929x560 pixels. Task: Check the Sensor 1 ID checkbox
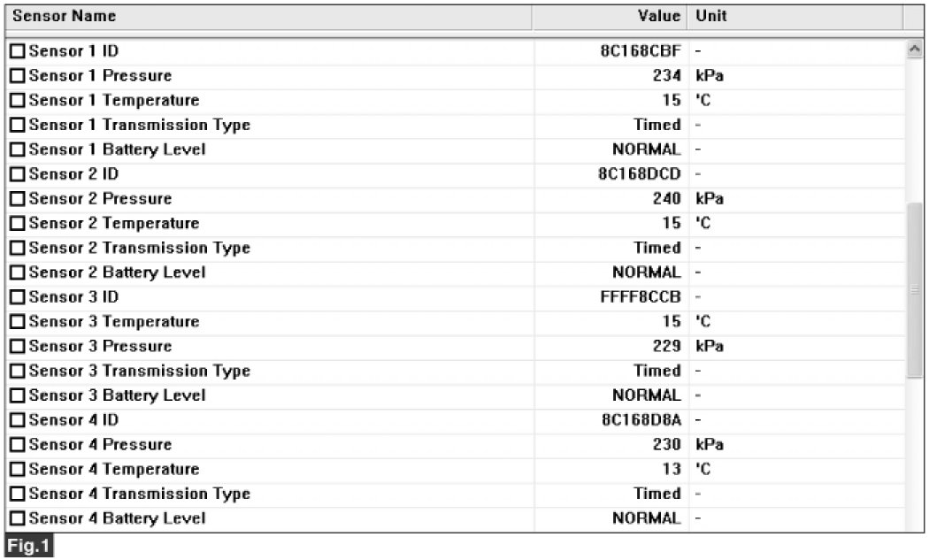(x=18, y=51)
